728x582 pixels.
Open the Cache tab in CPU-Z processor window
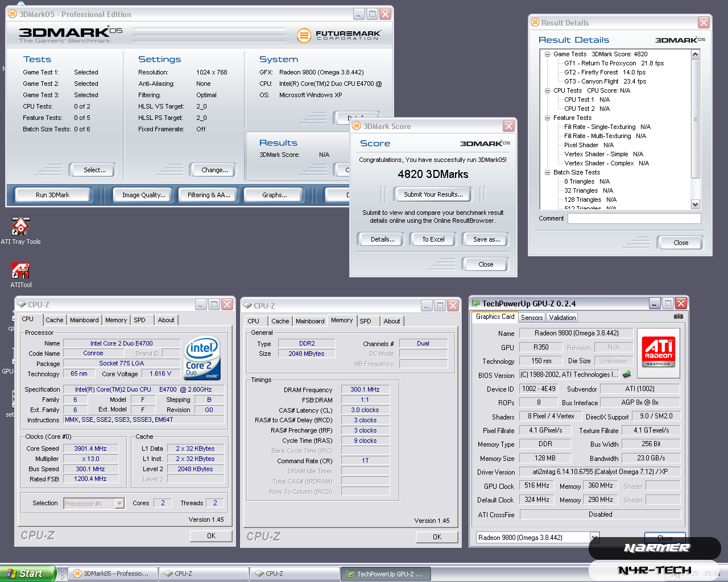55,321
